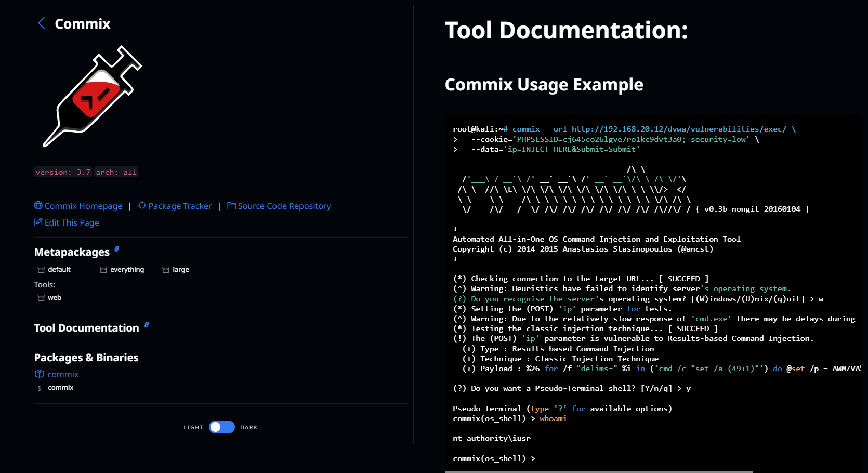This screenshot has width=868, height=473.
Task: Open the Commix Homepage link
Action: (84, 206)
